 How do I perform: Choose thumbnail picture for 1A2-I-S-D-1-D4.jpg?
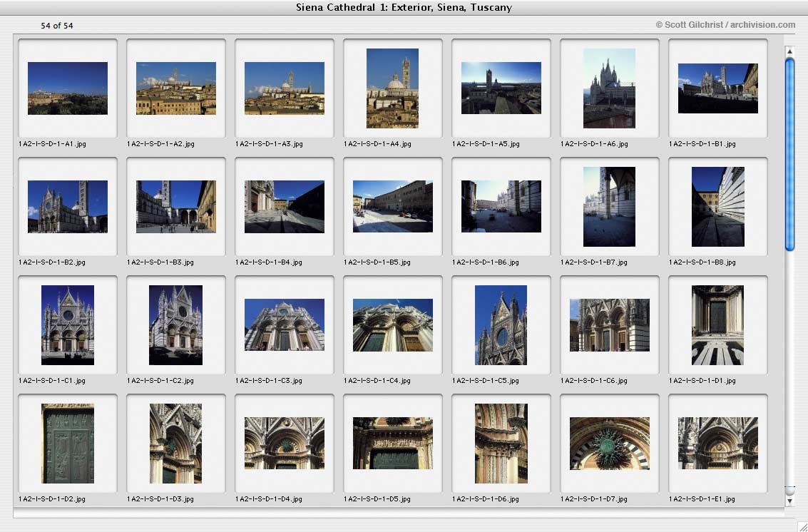[x=285, y=444]
